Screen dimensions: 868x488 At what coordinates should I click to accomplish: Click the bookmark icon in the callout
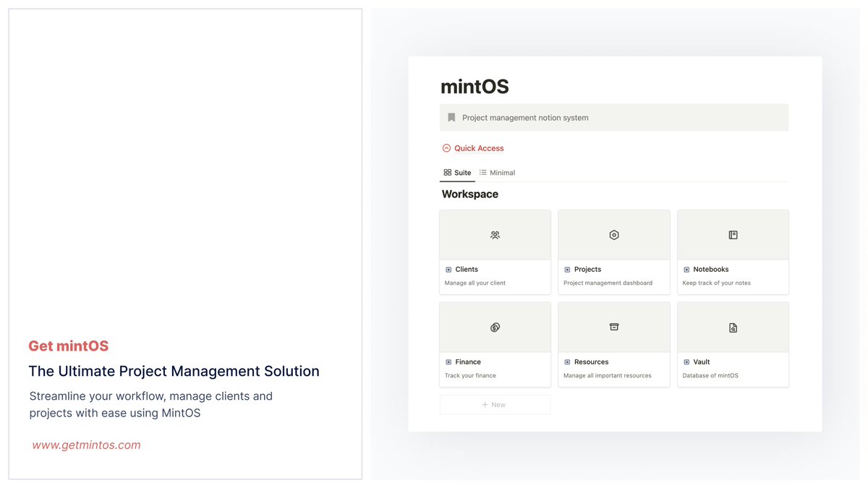pyautogui.click(x=451, y=118)
